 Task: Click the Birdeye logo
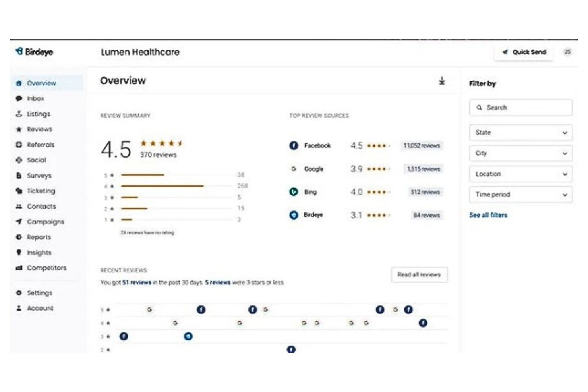pyautogui.click(x=34, y=52)
